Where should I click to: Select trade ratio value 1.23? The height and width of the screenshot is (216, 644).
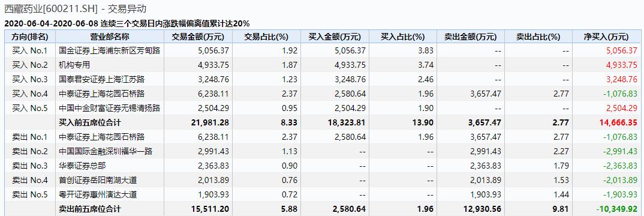point(290,80)
